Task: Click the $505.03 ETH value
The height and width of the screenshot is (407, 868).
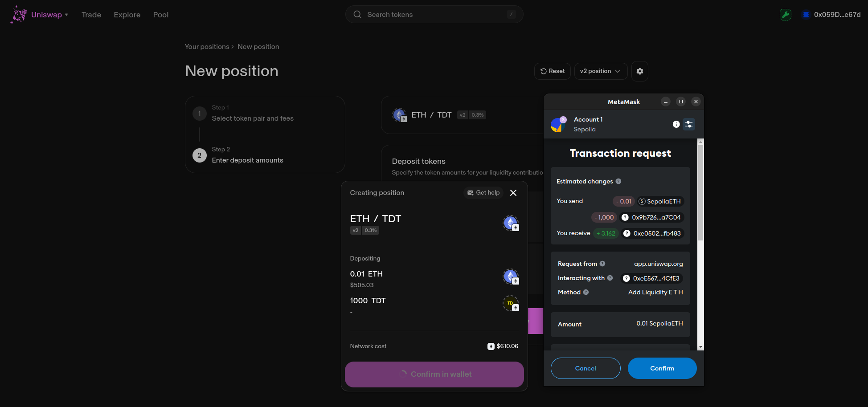Action: (x=362, y=285)
